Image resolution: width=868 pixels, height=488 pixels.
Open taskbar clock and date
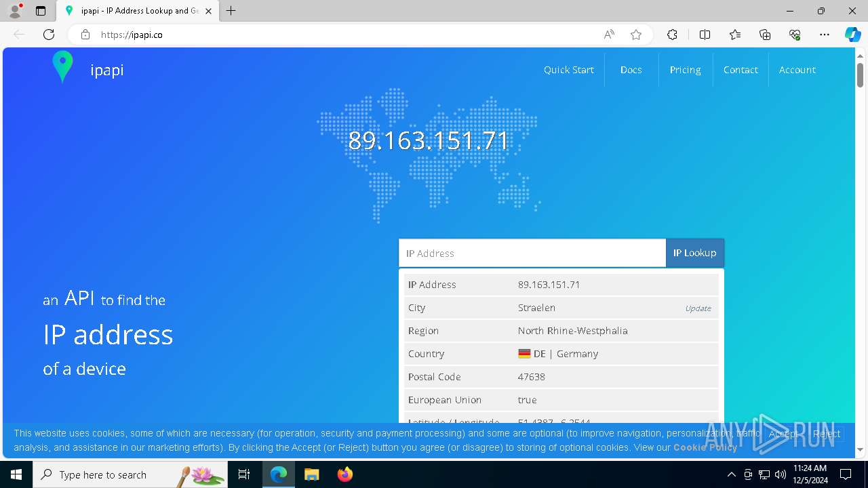pyautogui.click(x=810, y=474)
